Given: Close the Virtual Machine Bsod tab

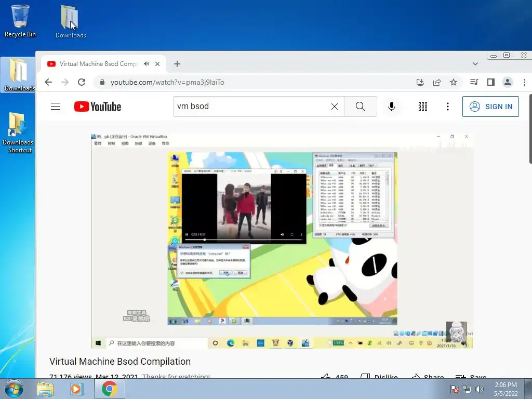Looking at the screenshot, I should pos(157,64).
